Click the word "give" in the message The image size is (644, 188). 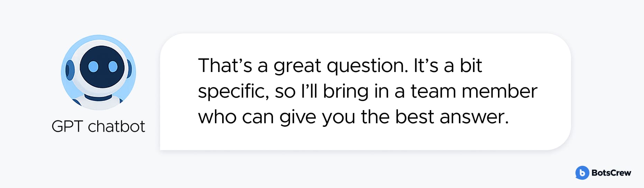point(298,117)
